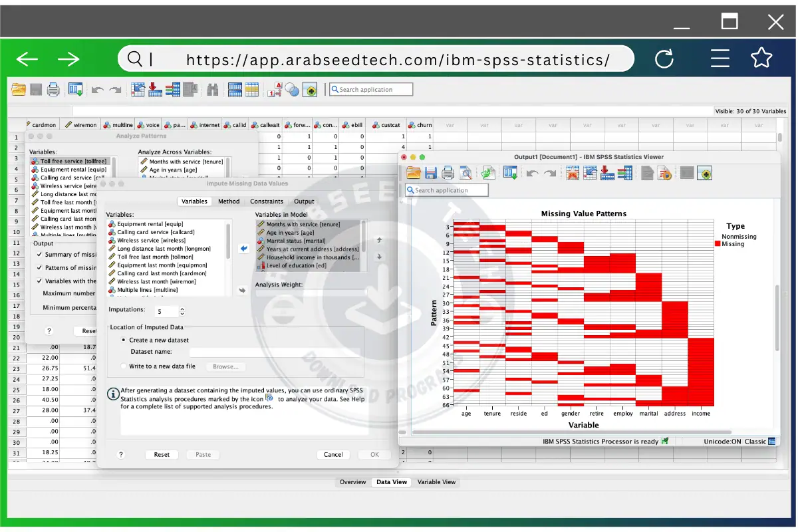Screen dimensions: 798x532
Task: Check Summary of missing values option
Action: coord(39,254)
